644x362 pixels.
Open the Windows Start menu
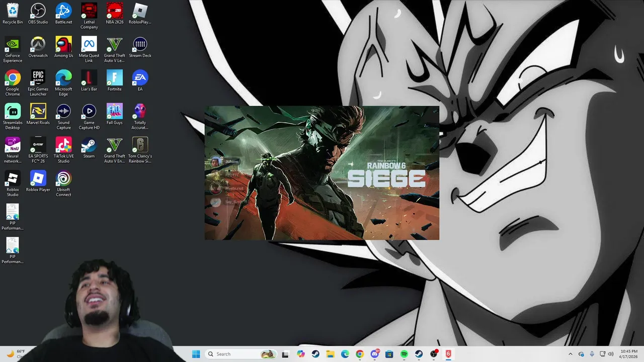click(x=196, y=354)
